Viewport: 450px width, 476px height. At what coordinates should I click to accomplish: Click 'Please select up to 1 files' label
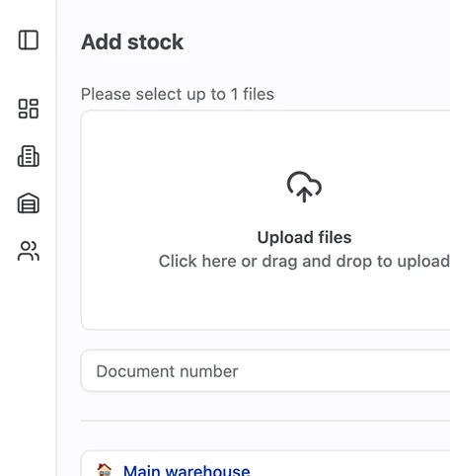point(178,94)
